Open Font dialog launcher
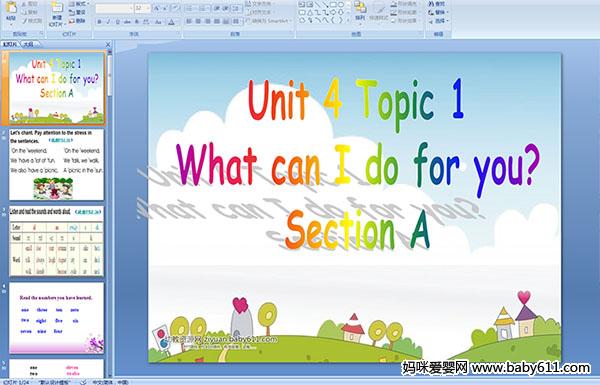 point(178,34)
